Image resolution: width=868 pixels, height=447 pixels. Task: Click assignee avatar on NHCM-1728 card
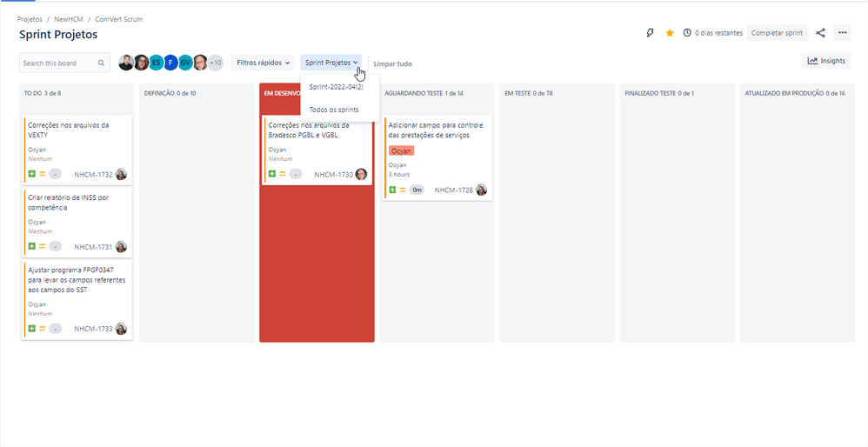(481, 190)
